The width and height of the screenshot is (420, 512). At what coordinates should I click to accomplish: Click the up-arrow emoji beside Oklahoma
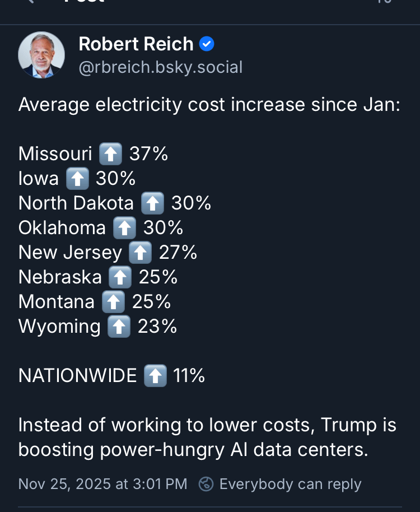click(124, 227)
